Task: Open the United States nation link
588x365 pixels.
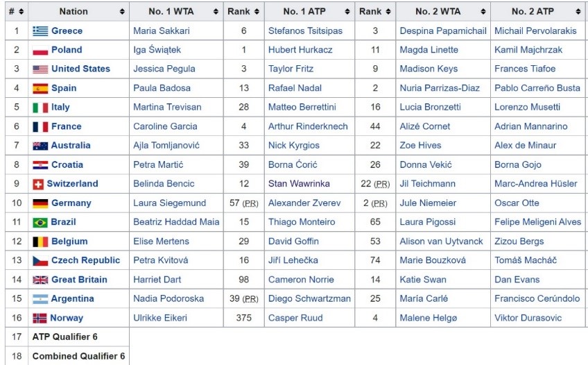Action: (80, 69)
